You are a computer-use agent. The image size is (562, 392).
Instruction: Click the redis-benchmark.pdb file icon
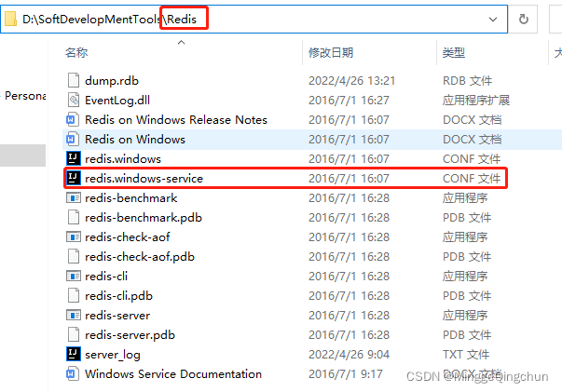[x=74, y=217]
